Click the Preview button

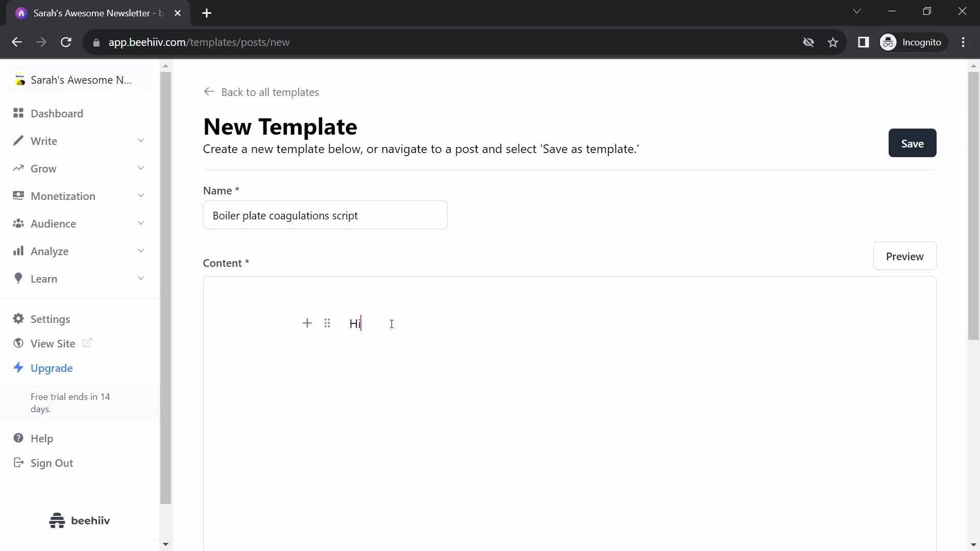[x=904, y=256]
